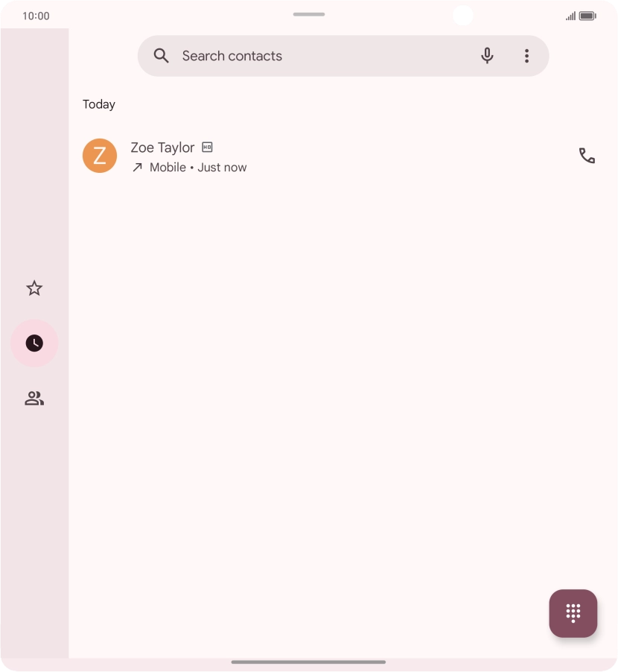Open the dial pad button
The image size is (618, 672).
(573, 613)
